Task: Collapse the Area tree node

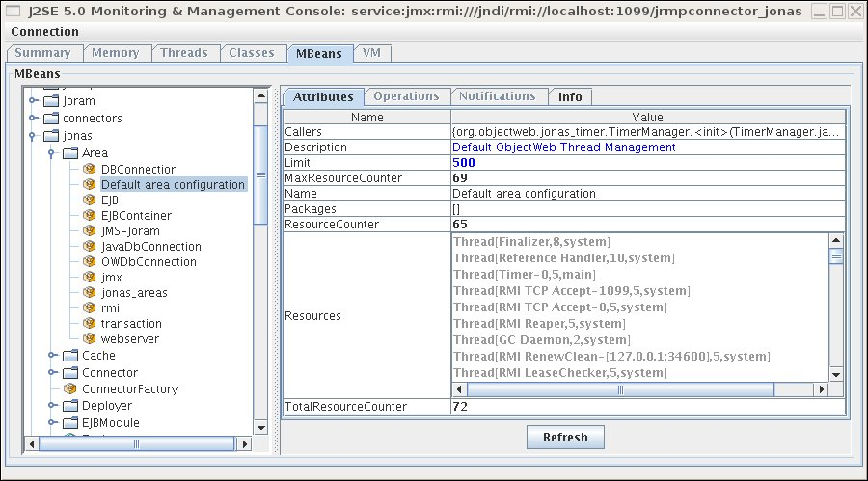Action: [51, 153]
